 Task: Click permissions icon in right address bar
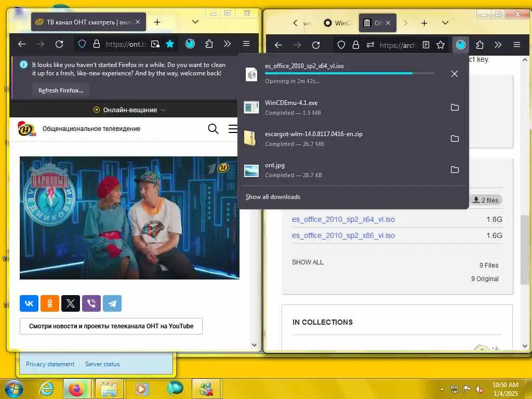click(x=370, y=45)
